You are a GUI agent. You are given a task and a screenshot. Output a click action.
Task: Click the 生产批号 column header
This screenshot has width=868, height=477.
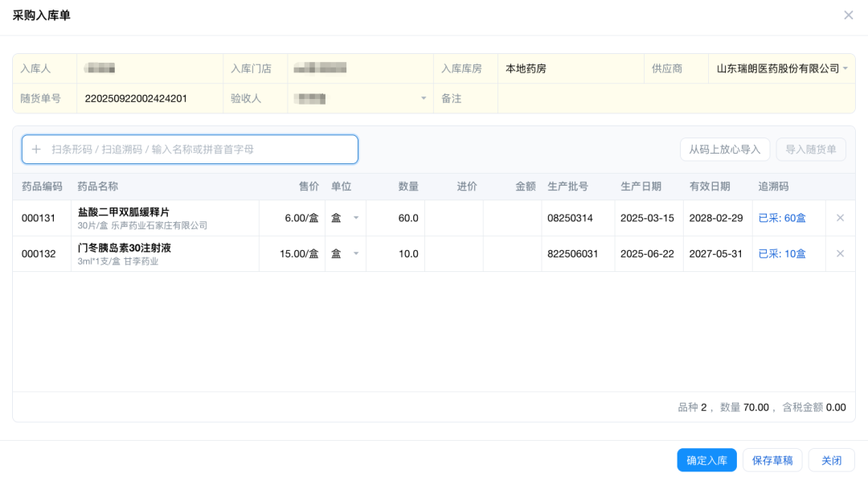pos(568,187)
